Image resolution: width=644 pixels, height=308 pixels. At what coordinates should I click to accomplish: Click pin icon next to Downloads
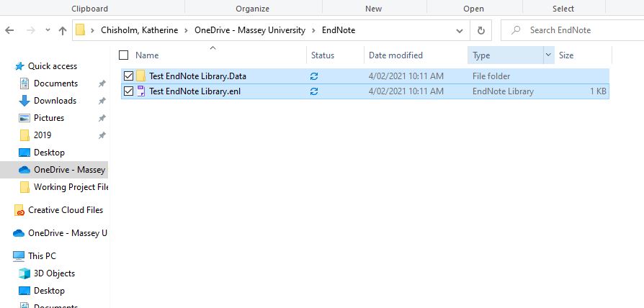point(102,101)
